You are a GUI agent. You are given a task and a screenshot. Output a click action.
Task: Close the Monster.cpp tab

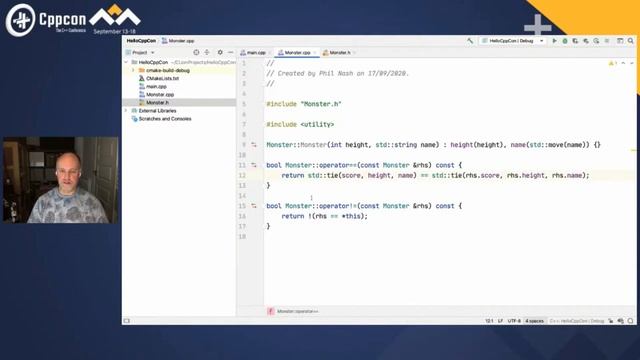tap(314, 53)
